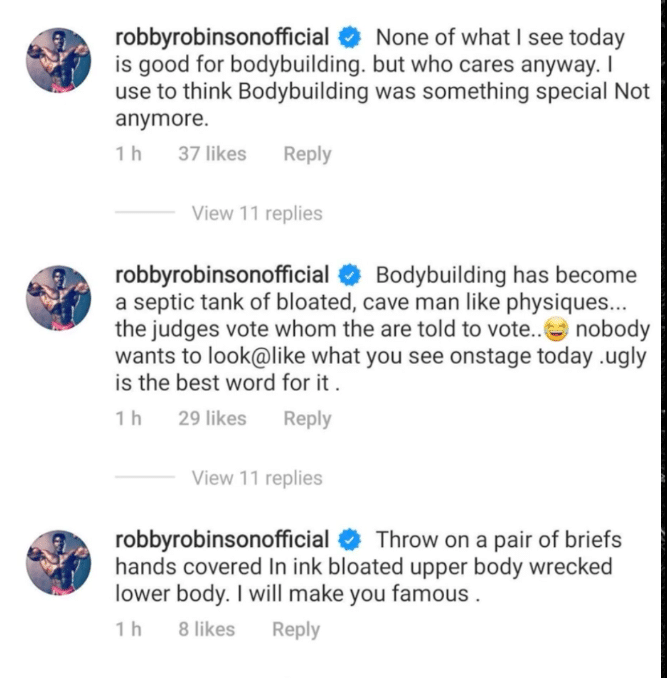Screen dimensions: 667x678
Task: Click the '1 h' timestamp on the first comment
Action: click(x=126, y=155)
